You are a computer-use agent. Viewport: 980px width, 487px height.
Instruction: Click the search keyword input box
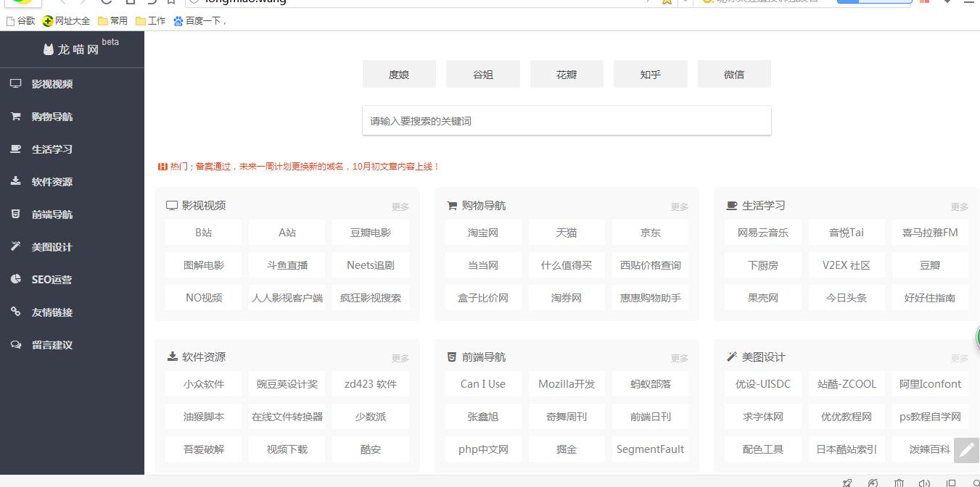567,120
